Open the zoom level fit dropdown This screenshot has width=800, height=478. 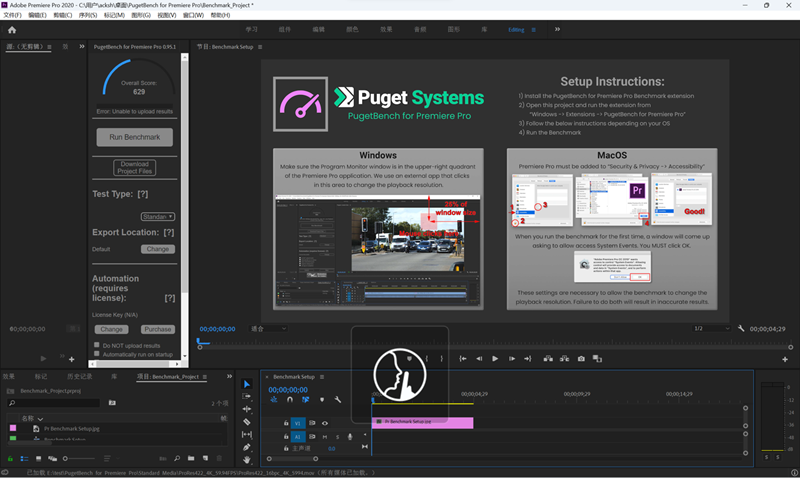click(x=269, y=329)
